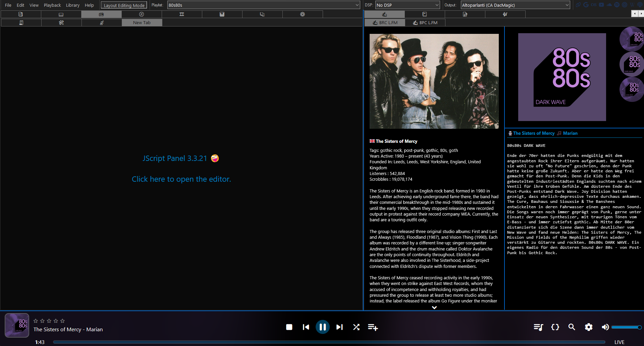
Task: Click The Sisters of Mercy artist link in the lyrics header
Action: [534, 133]
